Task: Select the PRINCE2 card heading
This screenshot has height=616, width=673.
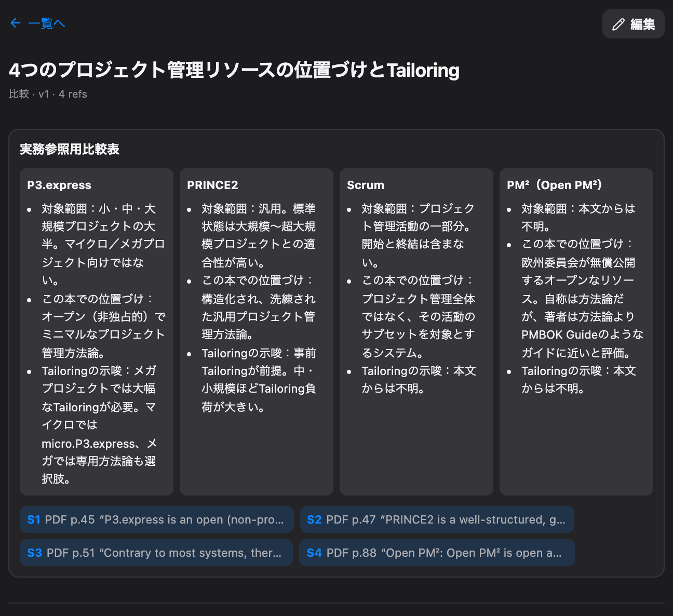Action: click(x=212, y=185)
